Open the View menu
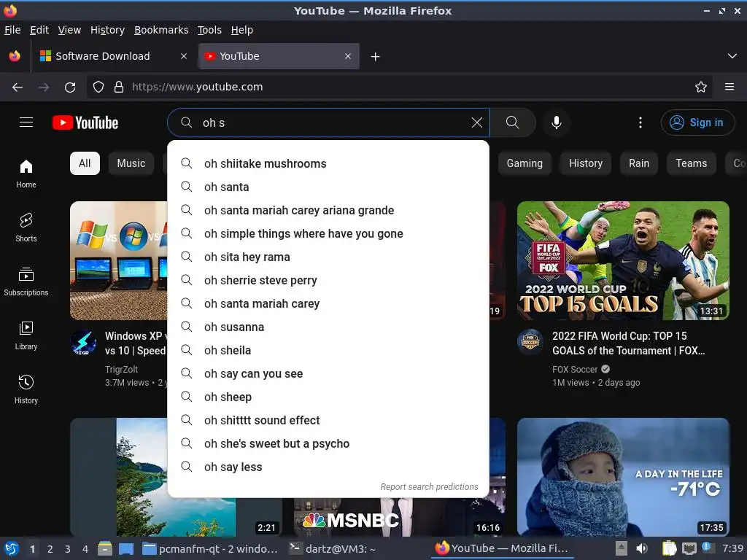 [69, 30]
